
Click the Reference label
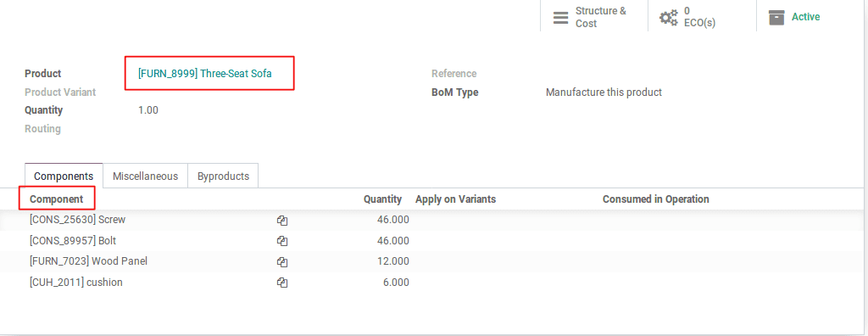(x=454, y=73)
